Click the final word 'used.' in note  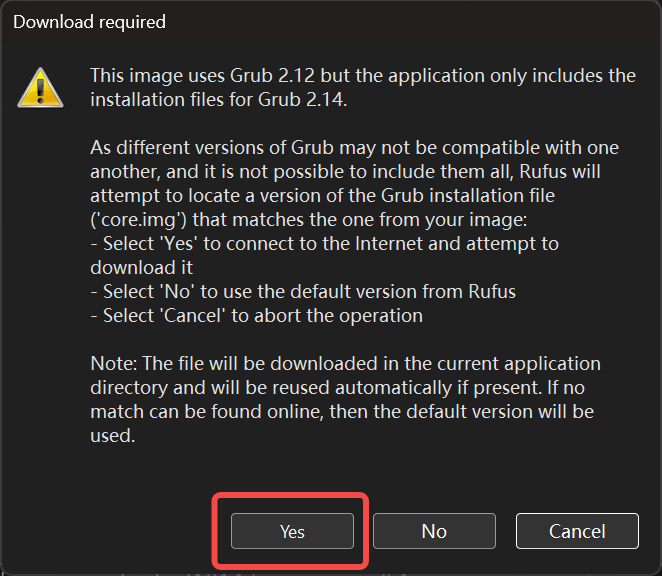click(113, 435)
